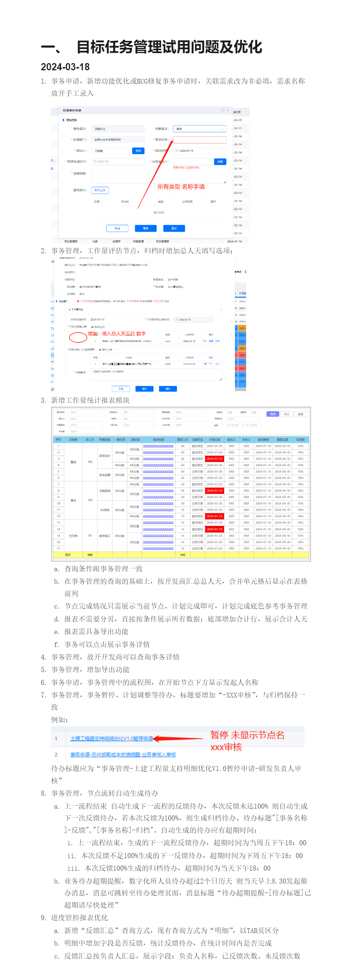Image resolution: width=341 pixels, height=980 pixels.
Task: Toggle the 含完成 switch in report filters
Action: [229, 412]
